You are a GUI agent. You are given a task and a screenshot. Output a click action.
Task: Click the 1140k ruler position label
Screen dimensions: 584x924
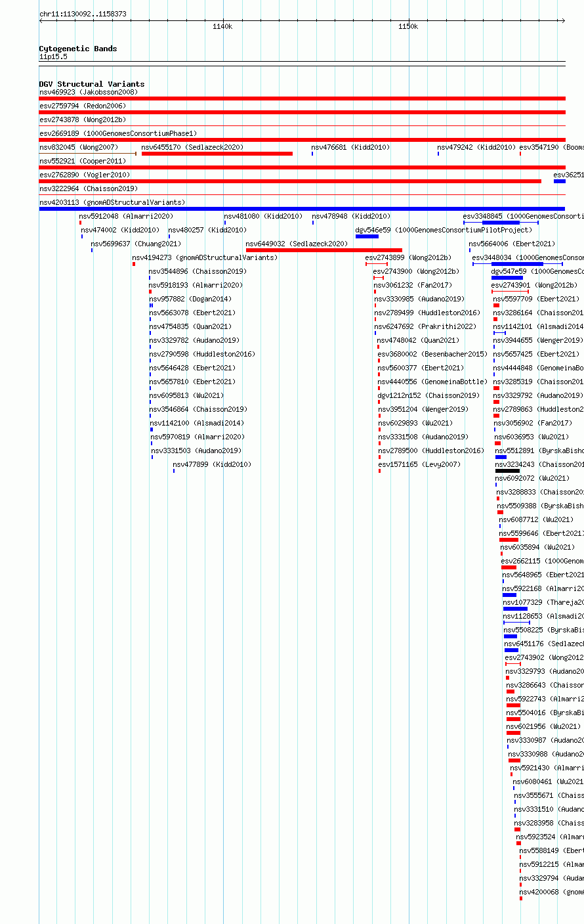coord(222,26)
